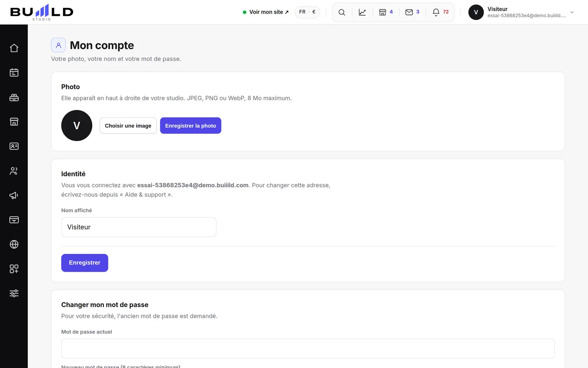Click the Enregistrer identity button

tap(85, 263)
